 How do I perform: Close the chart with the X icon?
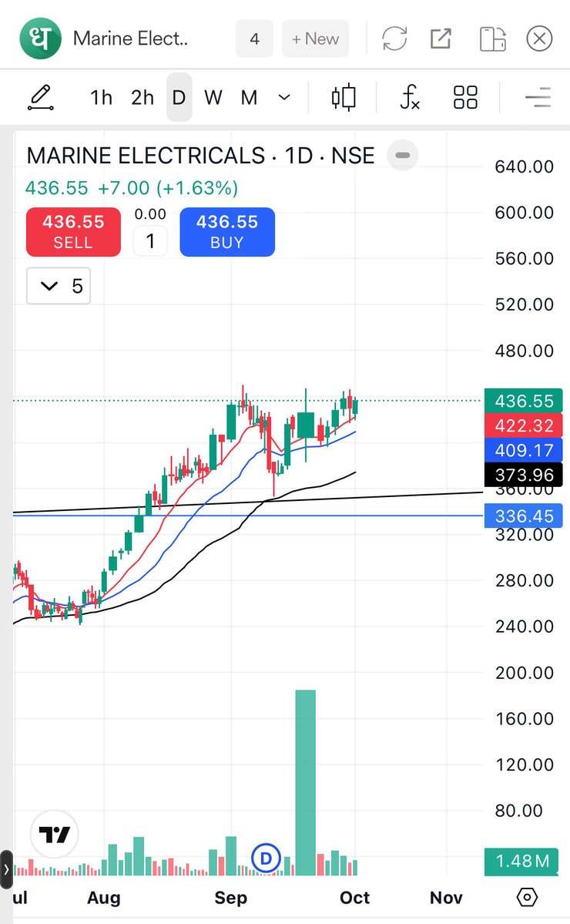(538, 39)
